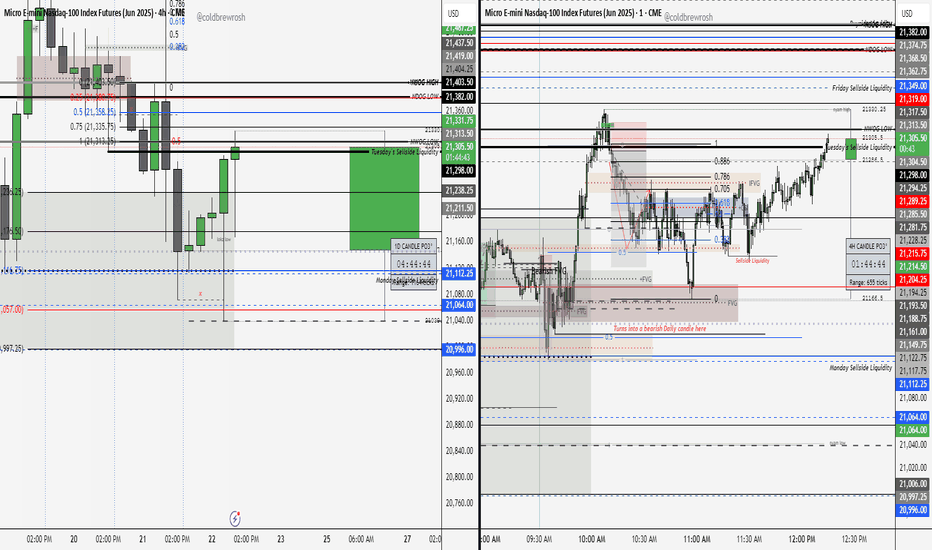This screenshot has width=932, height=550.
Task: Click the 21,281.75 price label
Action: click(913, 227)
